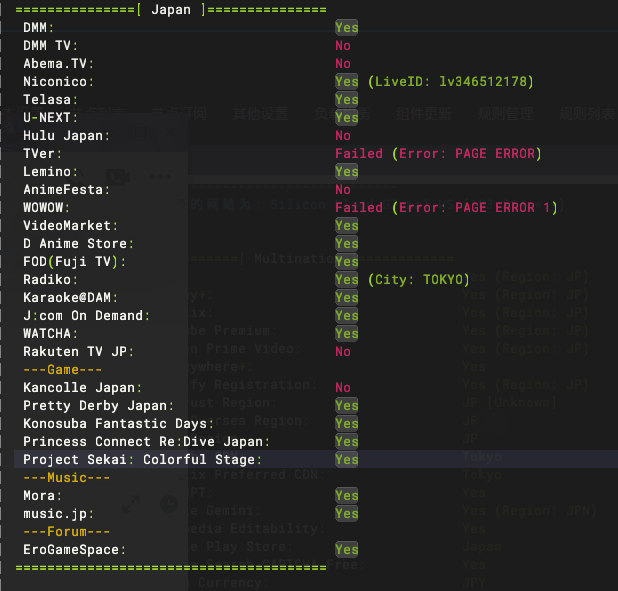Click the No result for Kancolle Japan
Viewport: 618px width, 591px height.
coord(343,388)
